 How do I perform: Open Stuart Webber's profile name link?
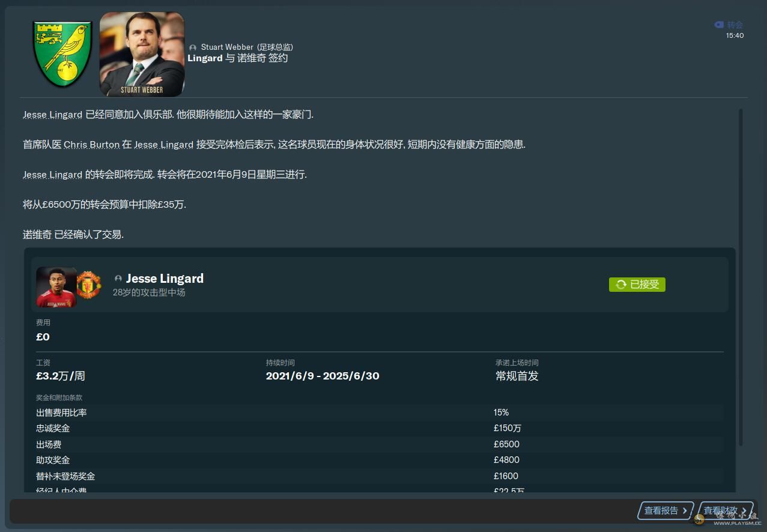point(226,47)
